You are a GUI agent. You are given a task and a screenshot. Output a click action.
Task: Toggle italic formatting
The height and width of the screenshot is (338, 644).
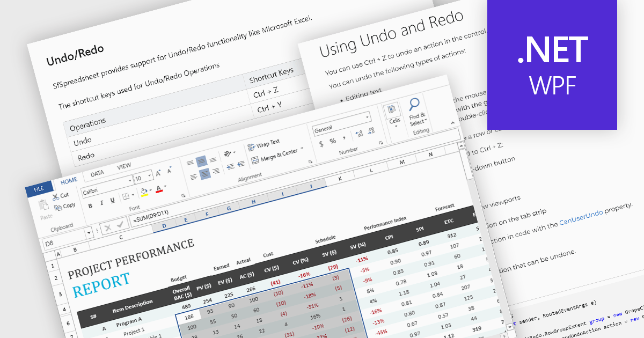point(102,202)
